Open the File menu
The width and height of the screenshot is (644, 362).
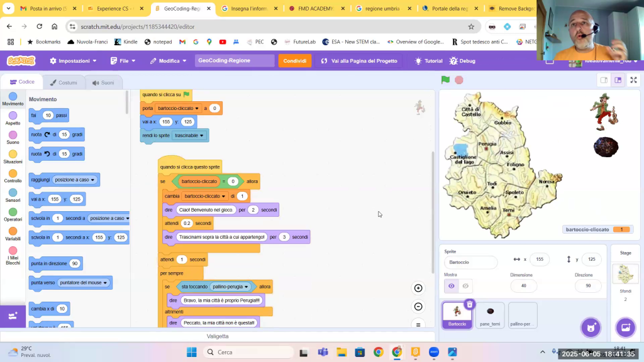(x=123, y=61)
